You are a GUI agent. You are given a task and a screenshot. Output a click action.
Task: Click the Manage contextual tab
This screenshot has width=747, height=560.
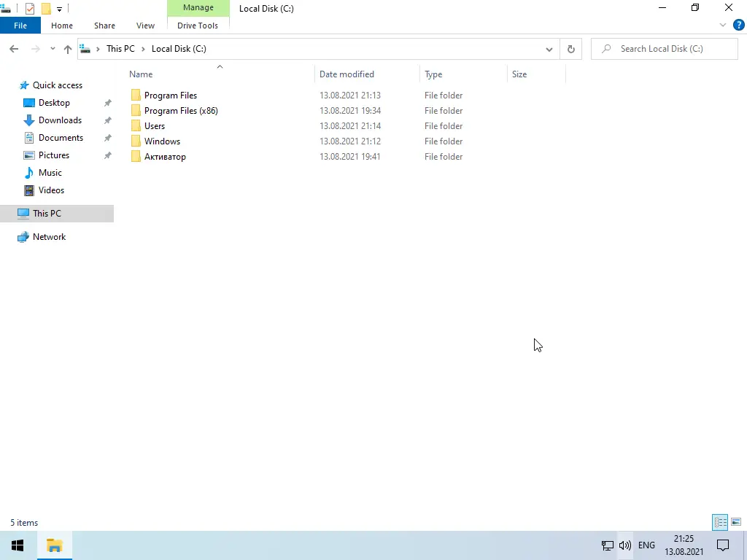[x=198, y=7]
